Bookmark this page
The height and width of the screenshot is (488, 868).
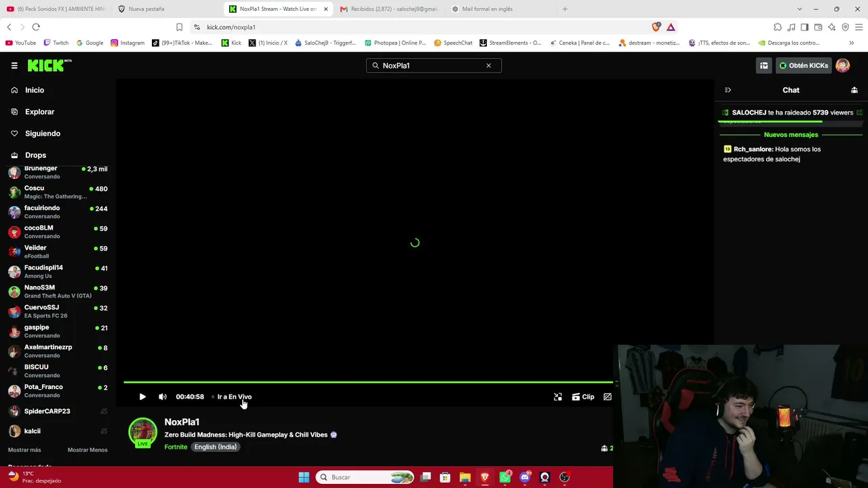coord(179,27)
